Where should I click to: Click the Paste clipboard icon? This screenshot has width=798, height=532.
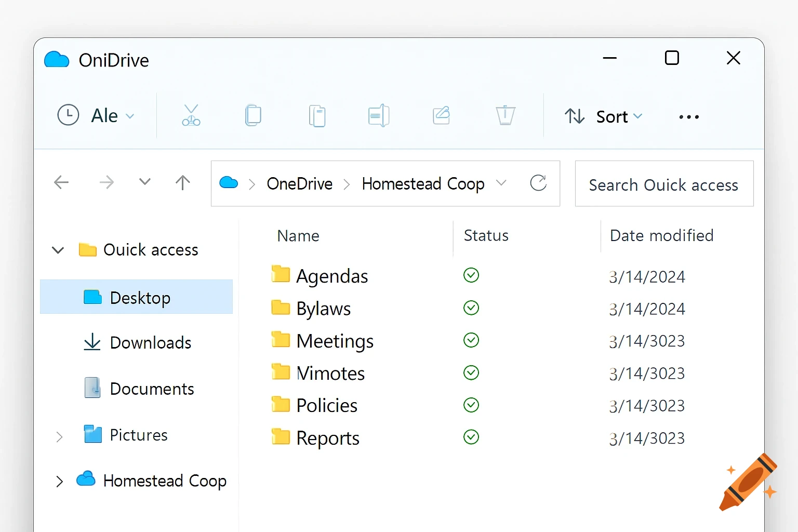click(317, 115)
